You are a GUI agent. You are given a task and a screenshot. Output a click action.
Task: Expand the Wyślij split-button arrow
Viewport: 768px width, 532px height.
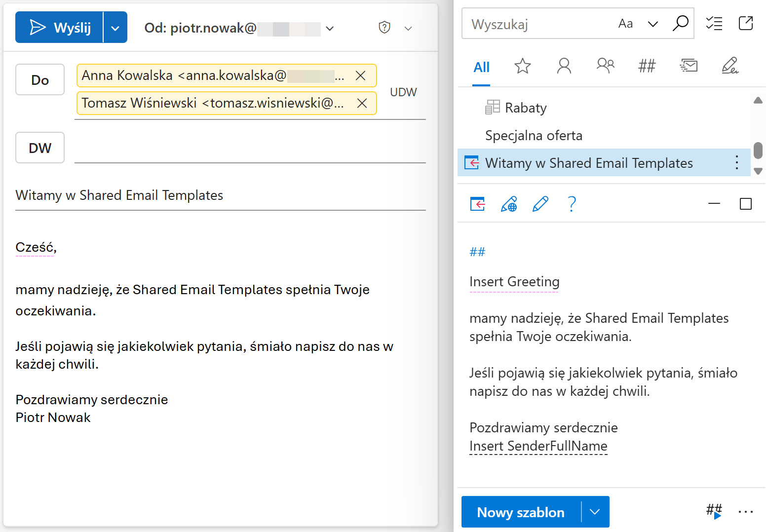click(x=115, y=27)
